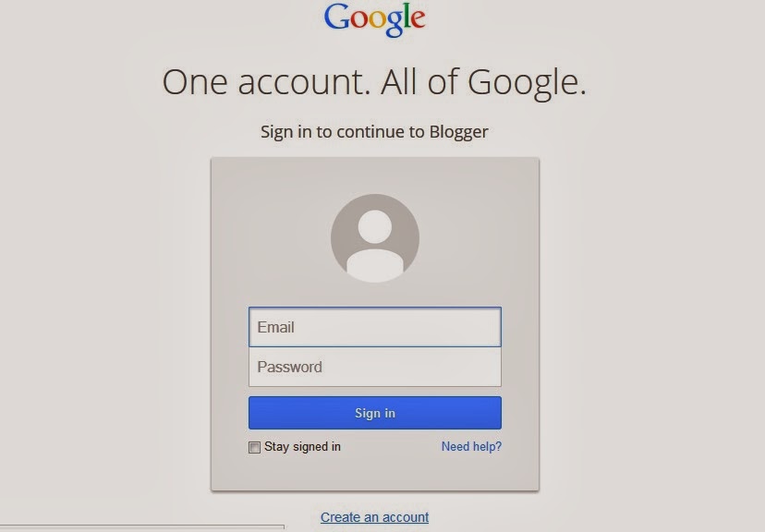
Task: Click the green letter l in the Google logo
Action: point(406,16)
